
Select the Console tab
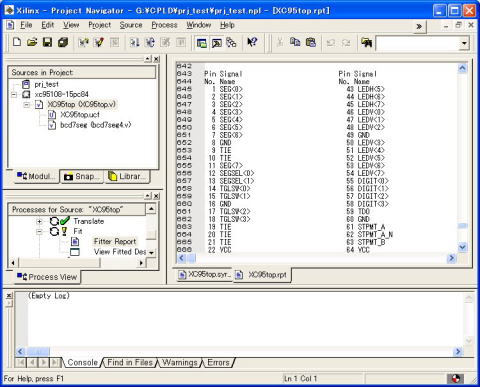[x=82, y=362]
